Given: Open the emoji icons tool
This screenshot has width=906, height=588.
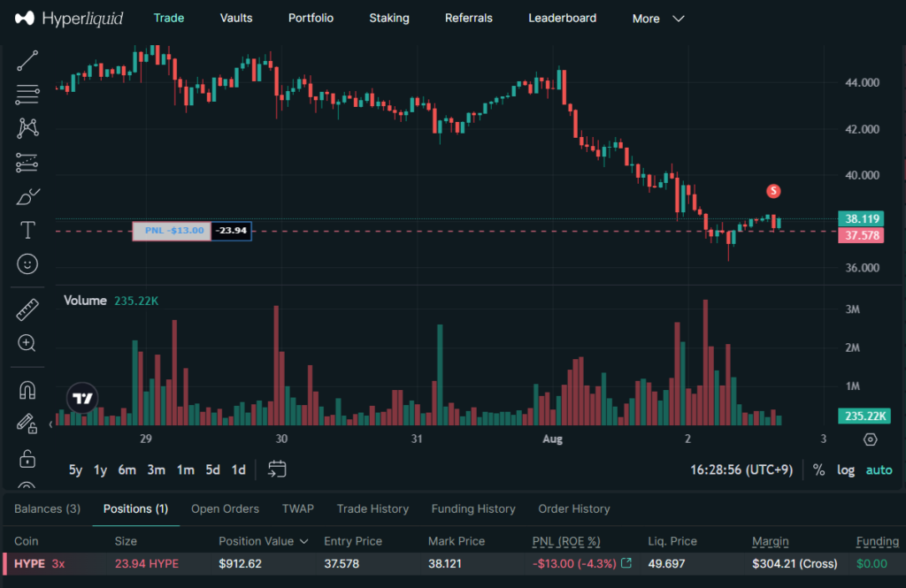Looking at the screenshot, I should [27, 264].
